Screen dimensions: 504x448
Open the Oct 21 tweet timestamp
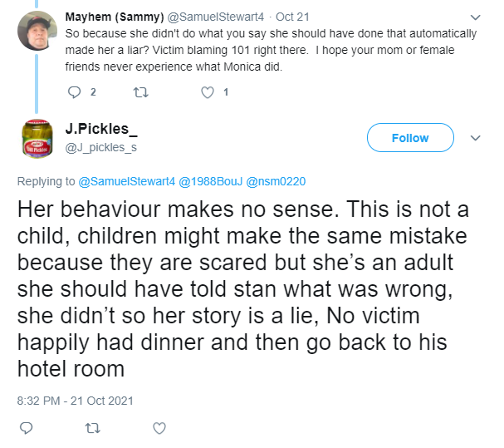pos(292,17)
